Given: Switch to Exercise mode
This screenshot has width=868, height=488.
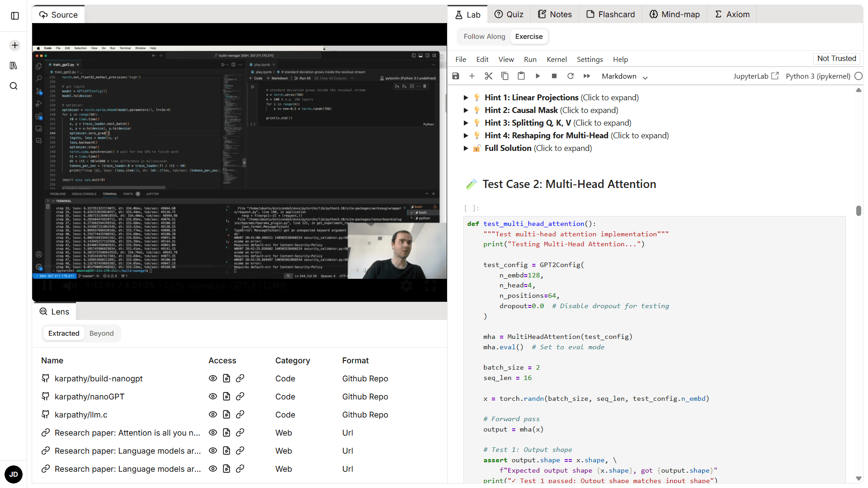Looking at the screenshot, I should (x=529, y=37).
